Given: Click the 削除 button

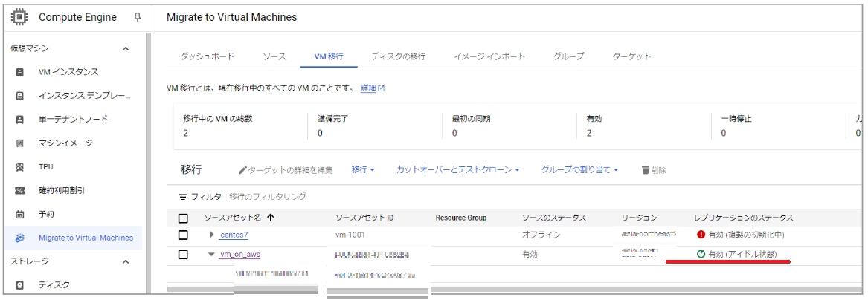Looking at the screenshot, I should point(654,169).
